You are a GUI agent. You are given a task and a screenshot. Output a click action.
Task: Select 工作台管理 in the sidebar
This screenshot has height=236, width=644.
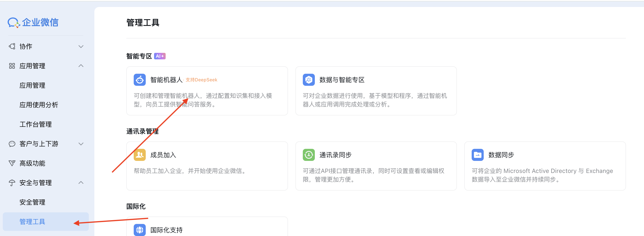(x=35, y=124)
